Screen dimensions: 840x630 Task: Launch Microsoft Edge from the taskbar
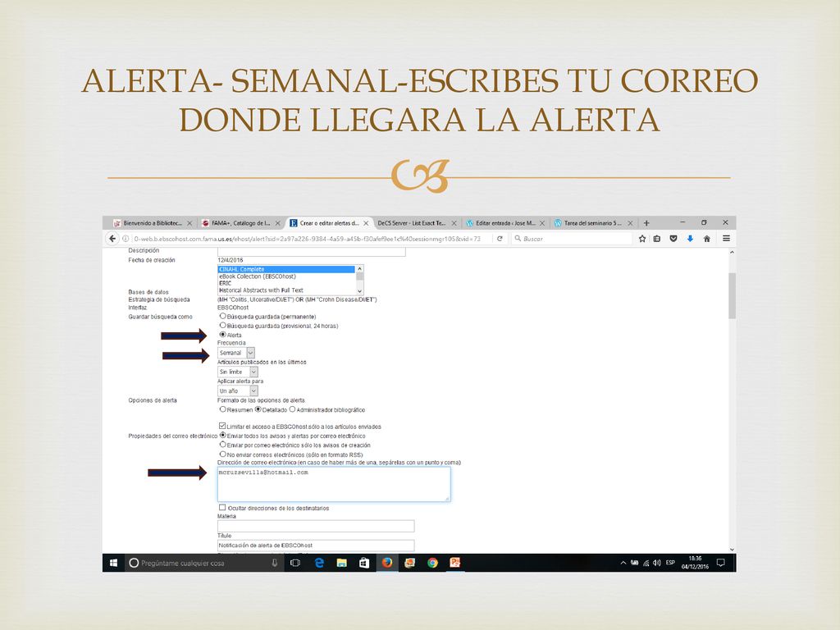(x=319, y=563)
